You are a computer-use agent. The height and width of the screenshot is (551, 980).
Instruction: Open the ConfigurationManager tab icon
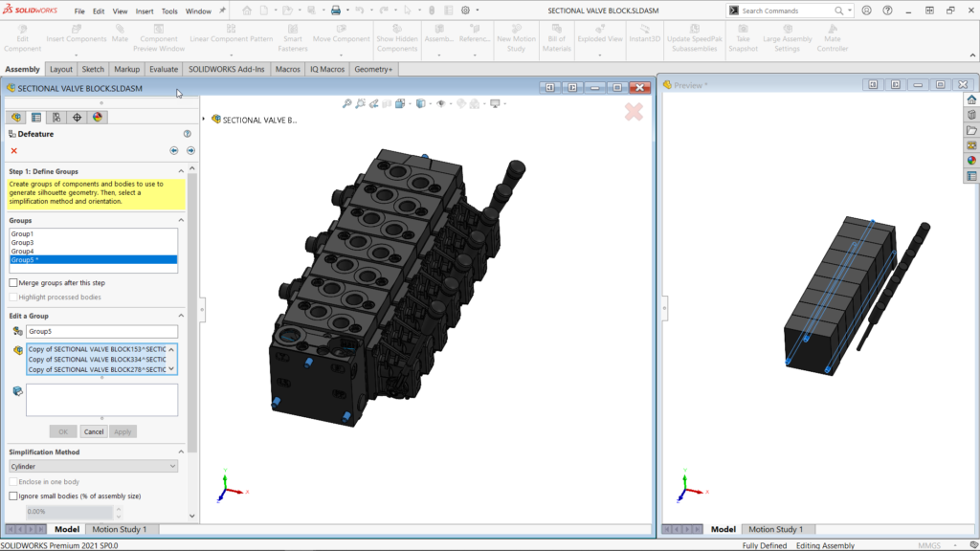[56, 117]
